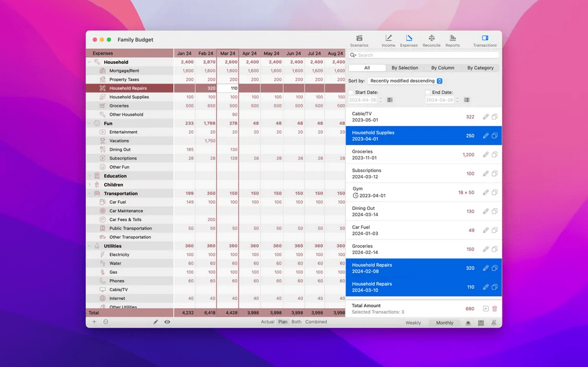Enable the Start Date filter checkbox
588x367 pixels.
pos(351,92)
